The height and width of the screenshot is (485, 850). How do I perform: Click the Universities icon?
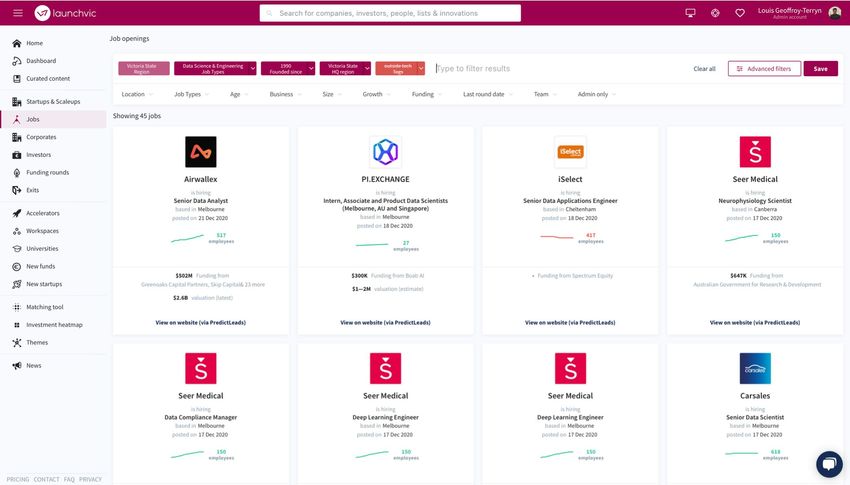pyautogui.click(x=17, y=249)
